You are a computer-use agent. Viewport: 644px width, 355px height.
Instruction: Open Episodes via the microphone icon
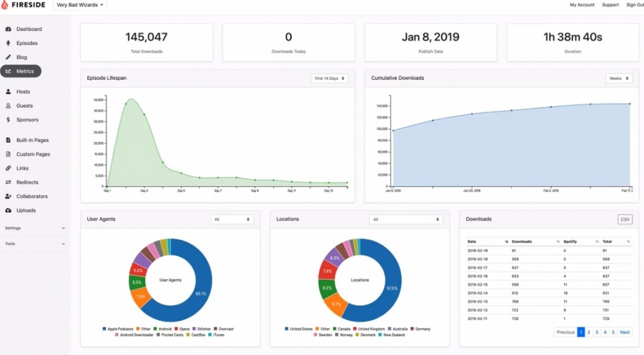8,43
